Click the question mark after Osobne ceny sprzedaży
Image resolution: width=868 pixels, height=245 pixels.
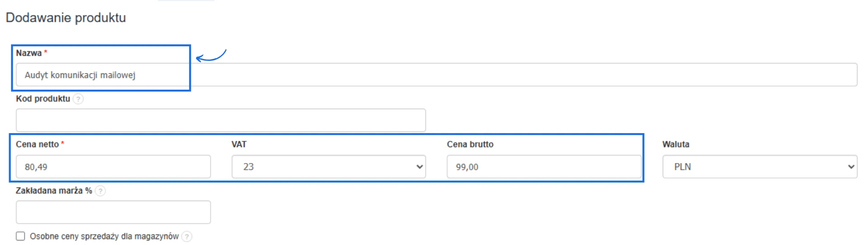187,236
